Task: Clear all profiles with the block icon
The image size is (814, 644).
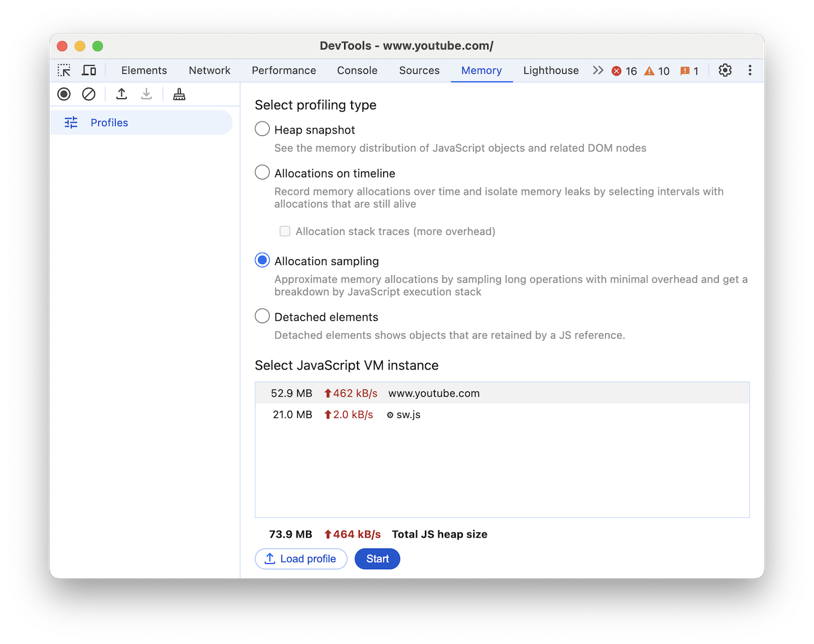Action: pos(88,94)
